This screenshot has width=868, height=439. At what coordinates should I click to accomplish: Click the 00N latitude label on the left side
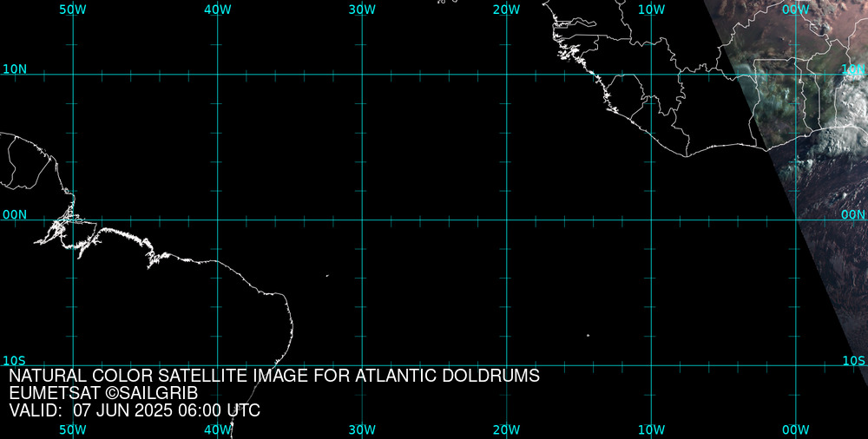pyautogui.click(x=15, y=215)
